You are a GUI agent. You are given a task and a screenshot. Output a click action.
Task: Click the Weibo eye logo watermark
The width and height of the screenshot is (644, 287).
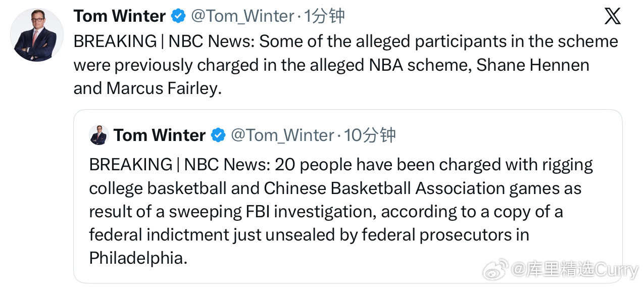coord(495,270)
